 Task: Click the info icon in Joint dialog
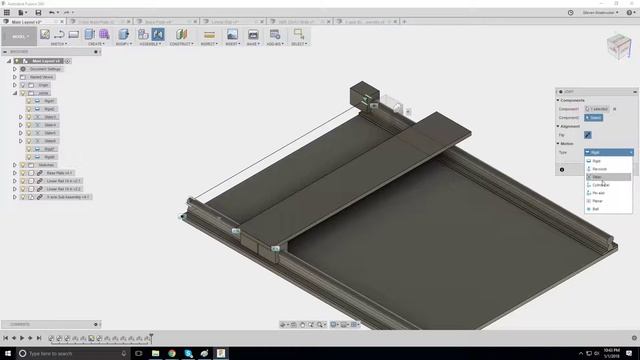(x=562, y=169)
